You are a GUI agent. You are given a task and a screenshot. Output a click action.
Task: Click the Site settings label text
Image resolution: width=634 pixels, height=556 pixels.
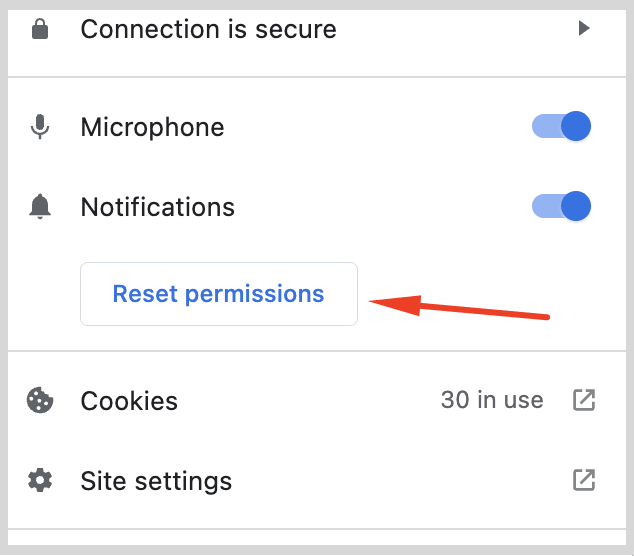tap(156, 481)
